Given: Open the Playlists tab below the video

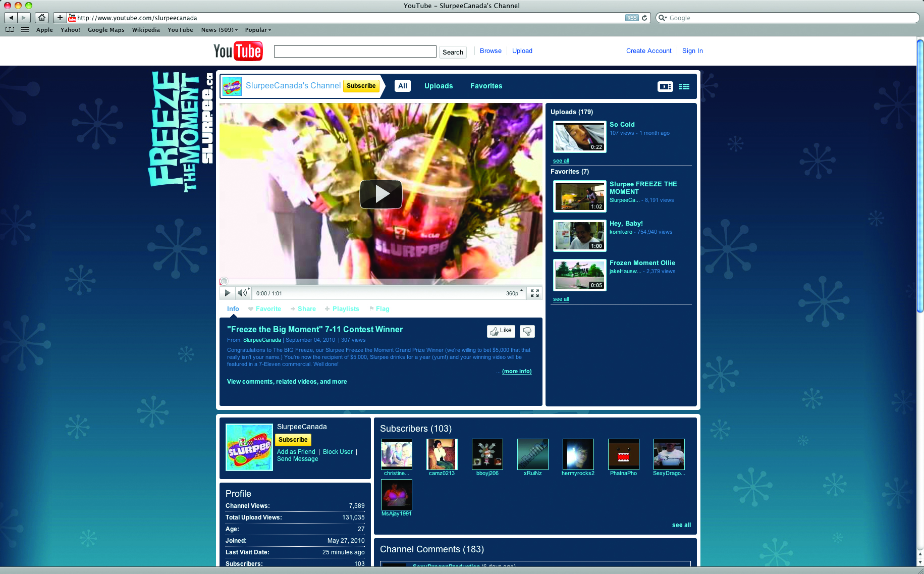Looking at the screenshot, I should coord(342,309).
